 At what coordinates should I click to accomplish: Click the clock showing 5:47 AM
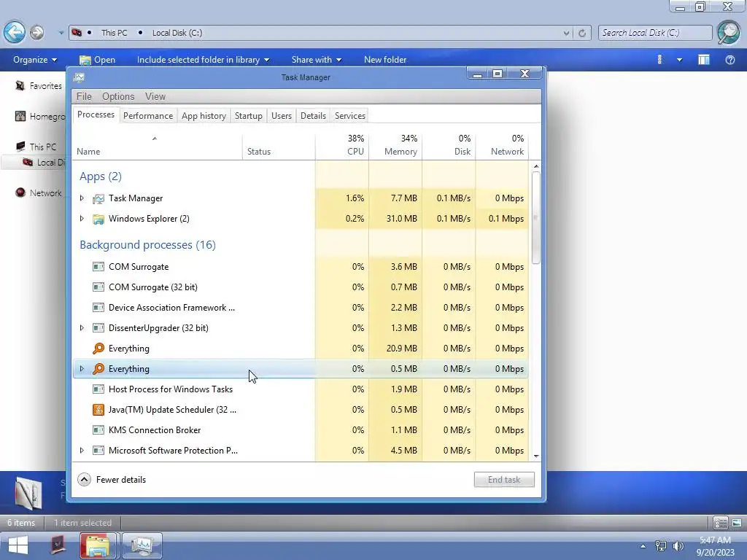(715, 540)
